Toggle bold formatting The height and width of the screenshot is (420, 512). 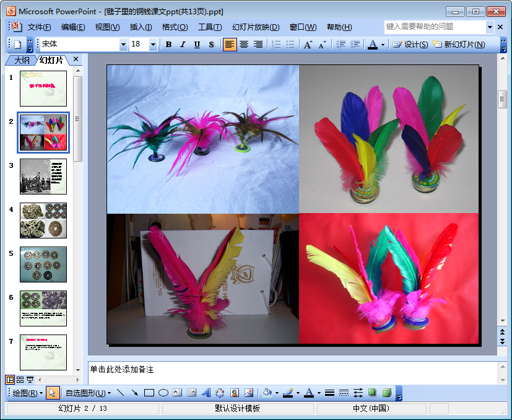[168, 45]
